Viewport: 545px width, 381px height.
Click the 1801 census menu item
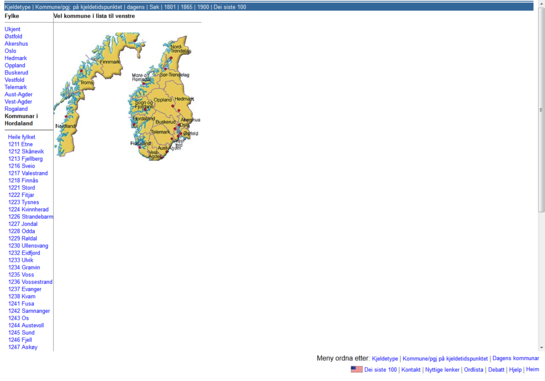click(170, 7)
